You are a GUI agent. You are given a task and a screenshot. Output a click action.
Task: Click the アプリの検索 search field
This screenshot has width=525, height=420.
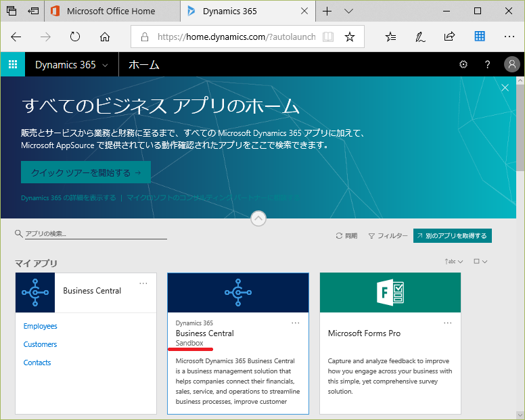tap(96, 233)
